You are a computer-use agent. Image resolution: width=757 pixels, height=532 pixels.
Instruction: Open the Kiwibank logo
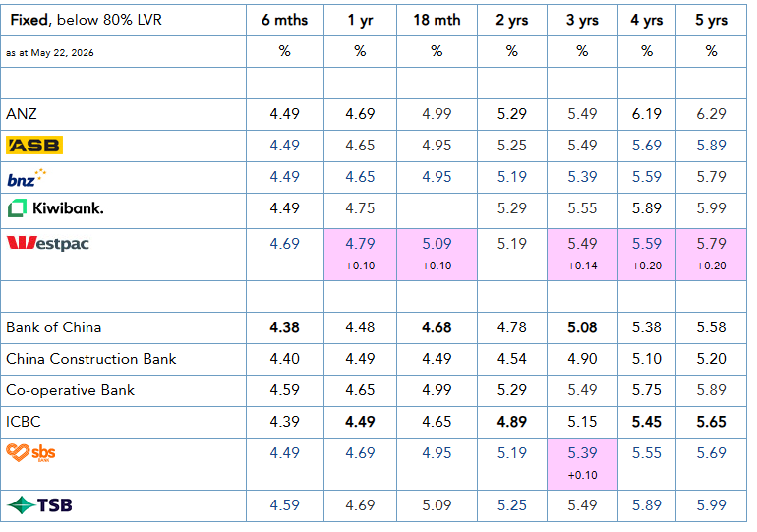[x=55, y=208]
